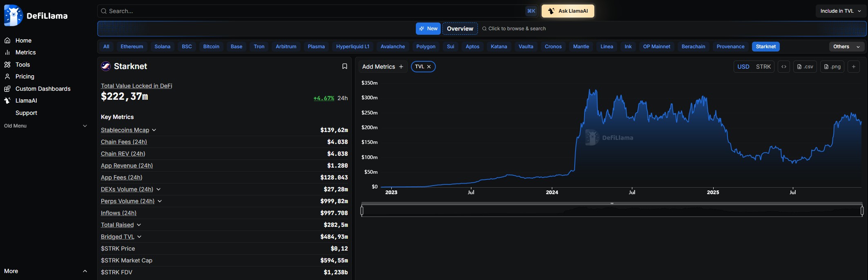The image size is (868, 280).
Task: Switch chart denomination to STRK
Action: click(763, 67)
